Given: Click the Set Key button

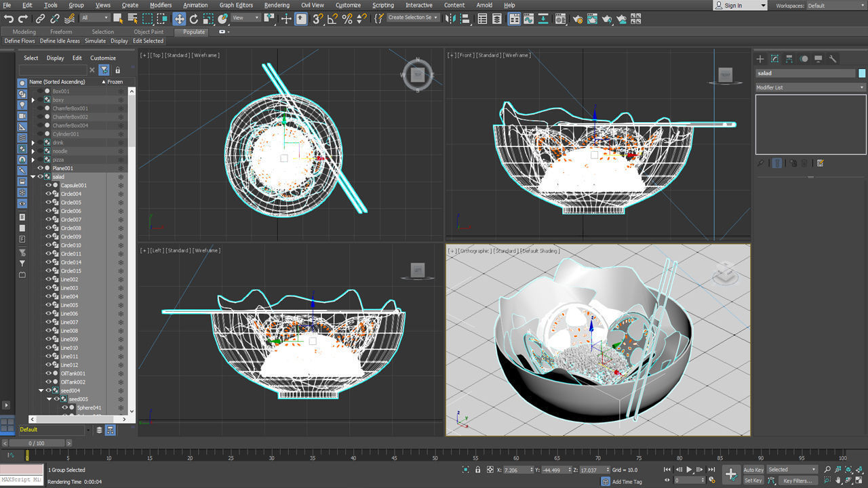Looking at the screenshot, I should (753, 481).
